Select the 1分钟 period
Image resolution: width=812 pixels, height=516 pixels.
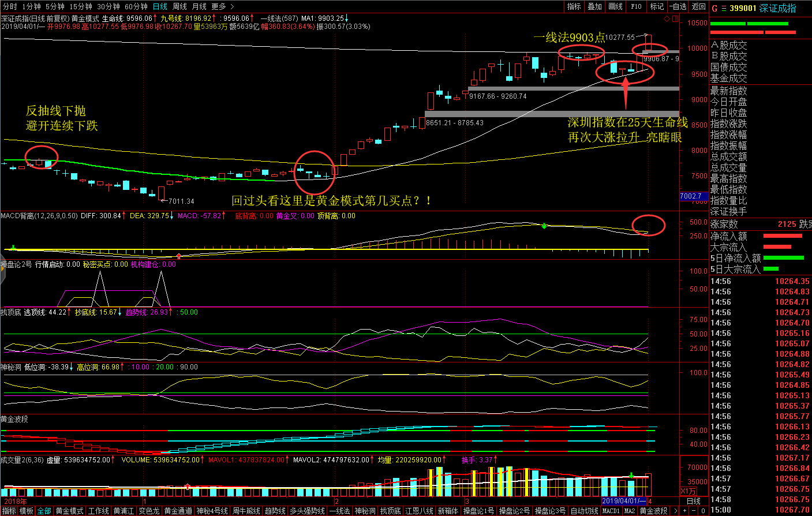(31, 6)
